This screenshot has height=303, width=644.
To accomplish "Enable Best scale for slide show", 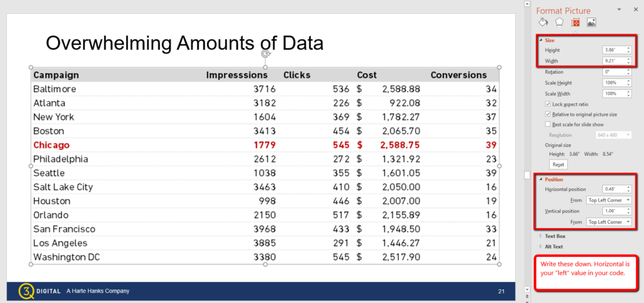I will pos(548,124).
